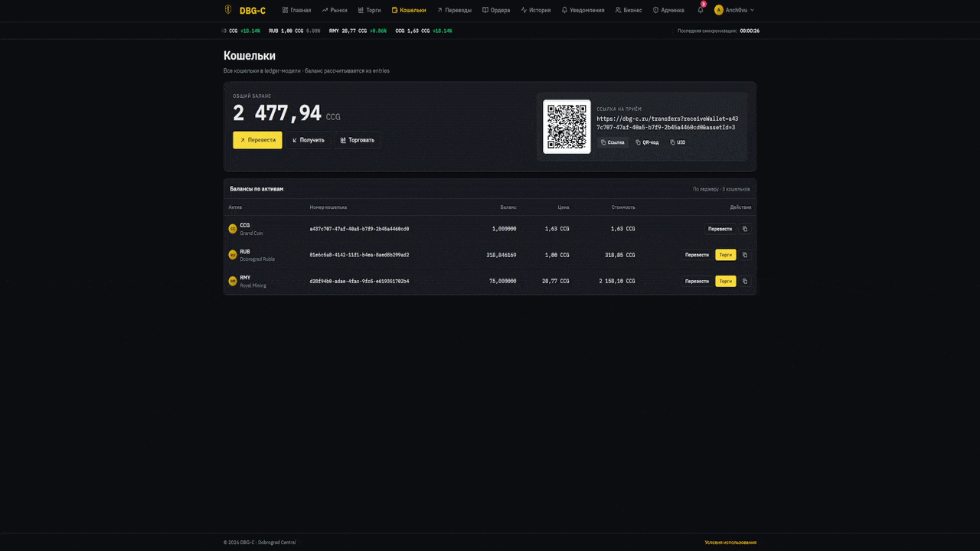
Task: Copy the RUB wallet number icon
Action: (745, 255)
